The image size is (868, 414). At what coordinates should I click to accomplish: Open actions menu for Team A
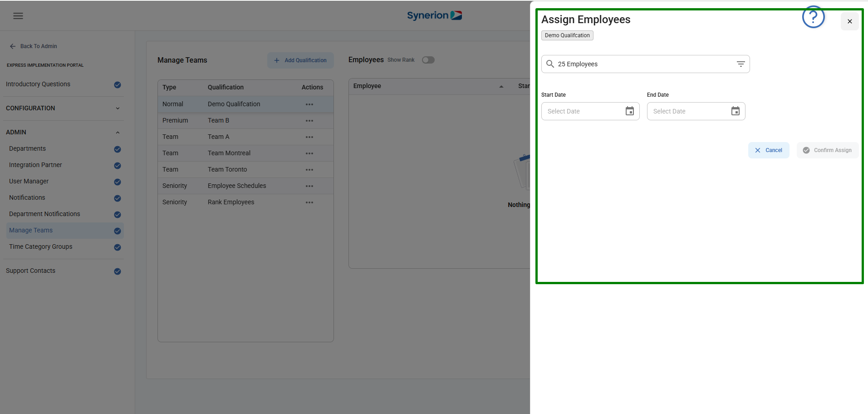pos(309,137)
